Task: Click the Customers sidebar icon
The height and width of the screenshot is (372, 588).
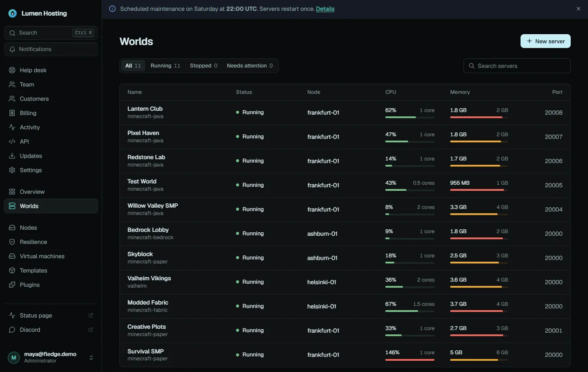Action: point(12,99)
